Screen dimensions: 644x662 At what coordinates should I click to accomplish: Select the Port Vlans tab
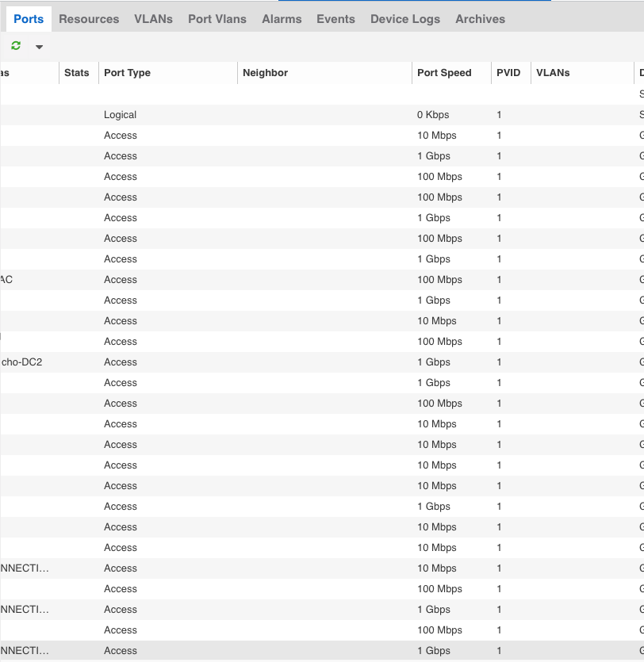(x=217, y=19)
